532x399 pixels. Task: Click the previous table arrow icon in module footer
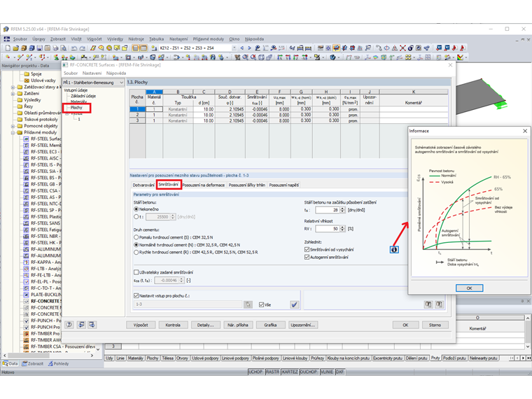pos(81,325)
